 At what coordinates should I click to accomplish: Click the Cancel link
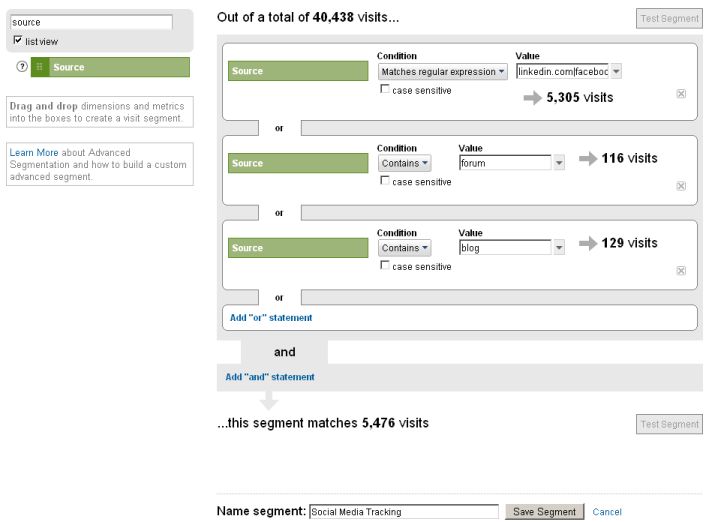(x=607, y=512)
